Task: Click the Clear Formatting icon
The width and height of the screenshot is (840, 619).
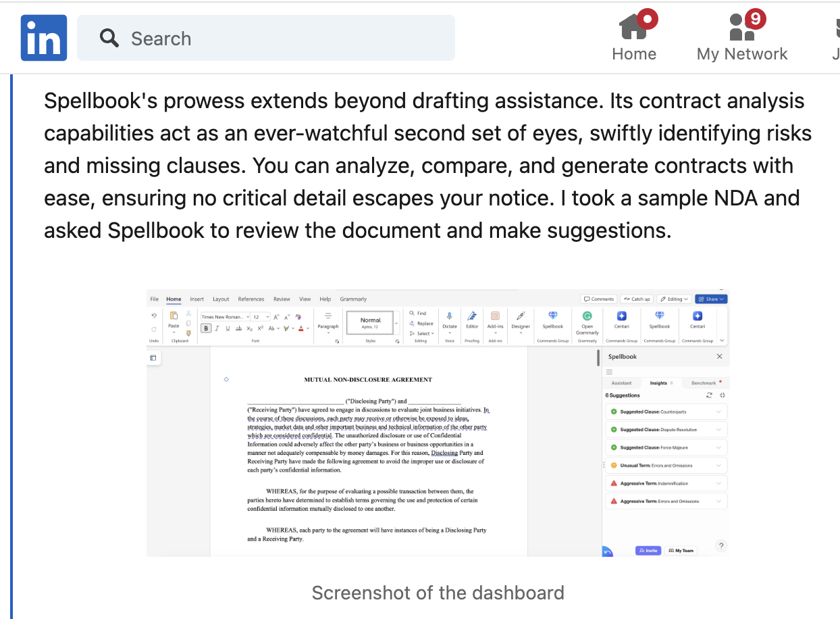Action: tap(298, 316)
